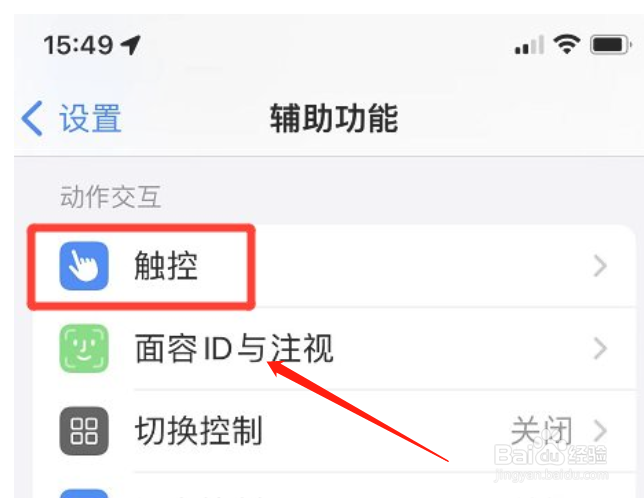Tap the battery status icon
This screenshot has height=498, width=644.
[610, 45]
